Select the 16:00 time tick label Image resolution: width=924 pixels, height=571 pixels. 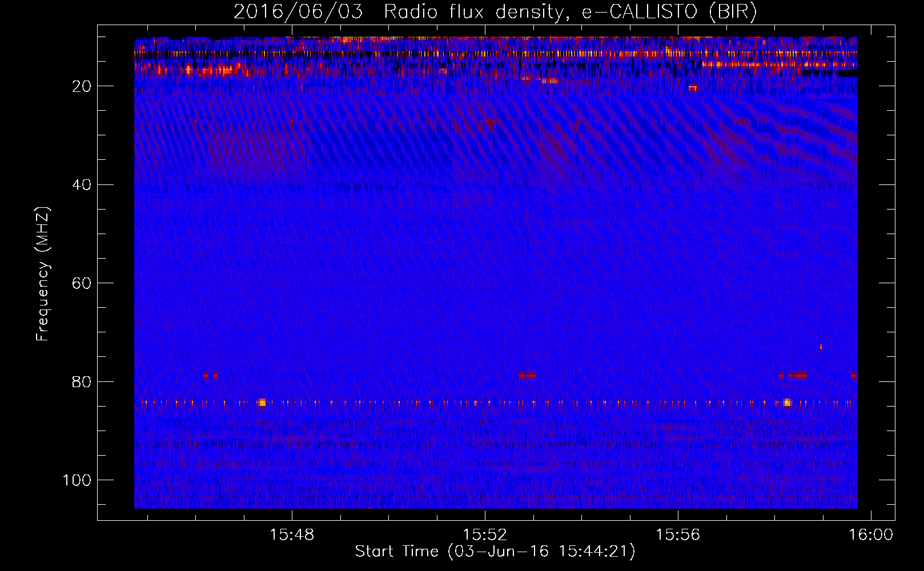coord(870,534)
